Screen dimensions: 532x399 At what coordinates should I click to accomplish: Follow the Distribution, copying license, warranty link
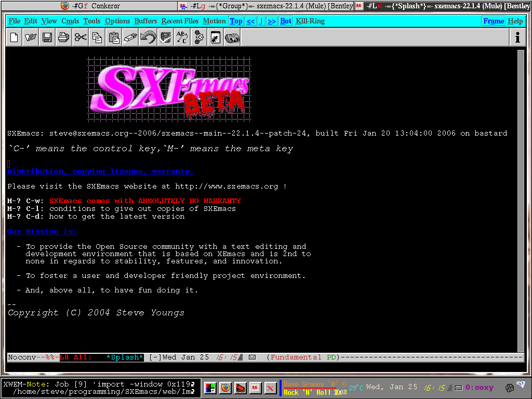[x=100, y=171]
